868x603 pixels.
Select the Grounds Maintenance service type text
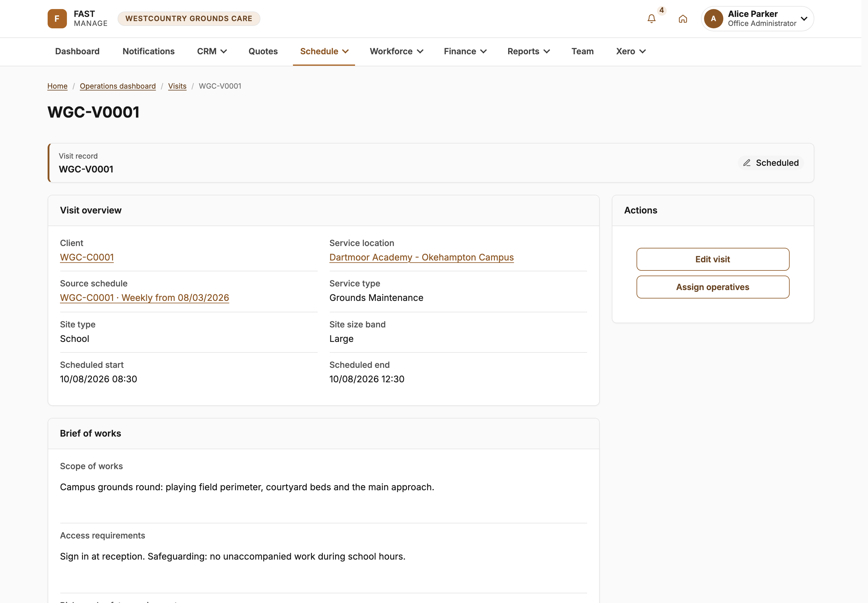coord(376,298)
